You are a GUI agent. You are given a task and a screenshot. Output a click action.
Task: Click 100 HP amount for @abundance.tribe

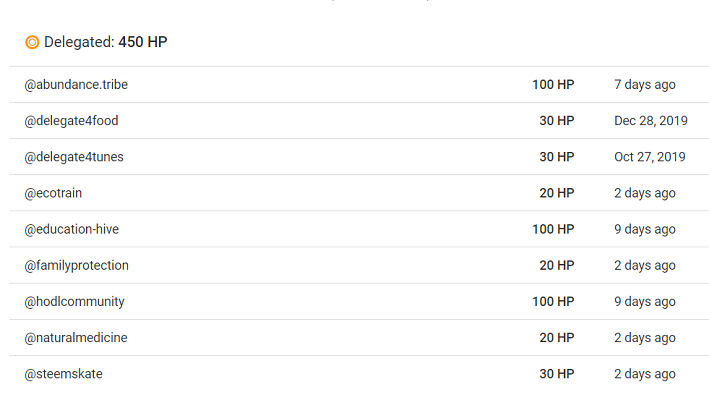[553, 85]
